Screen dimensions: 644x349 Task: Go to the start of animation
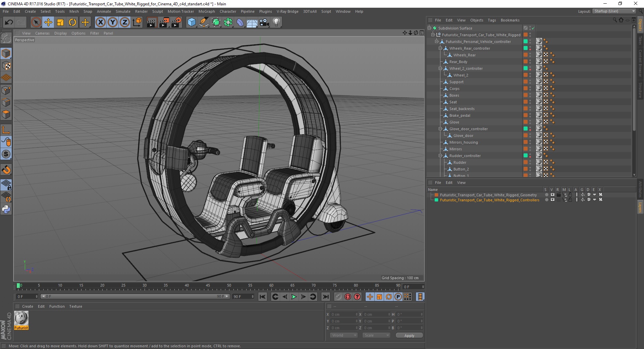[x=263, y=297]
